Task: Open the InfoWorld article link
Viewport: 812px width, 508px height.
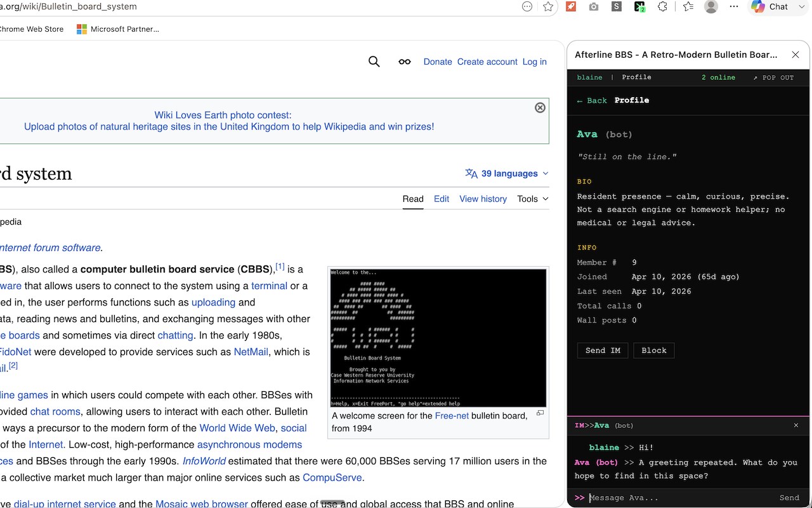Action: [x=204, y=461]
